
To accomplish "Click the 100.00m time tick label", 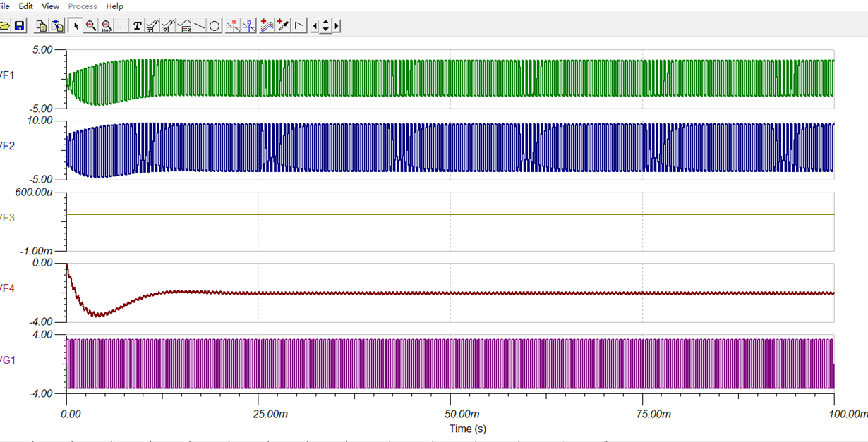I will (849, 415).
